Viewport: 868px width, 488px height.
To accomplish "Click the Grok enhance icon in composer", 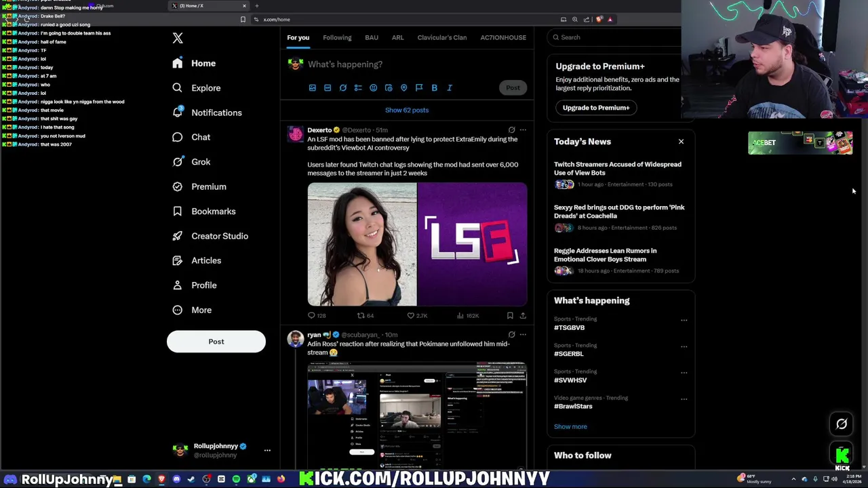I will (343, 87).
